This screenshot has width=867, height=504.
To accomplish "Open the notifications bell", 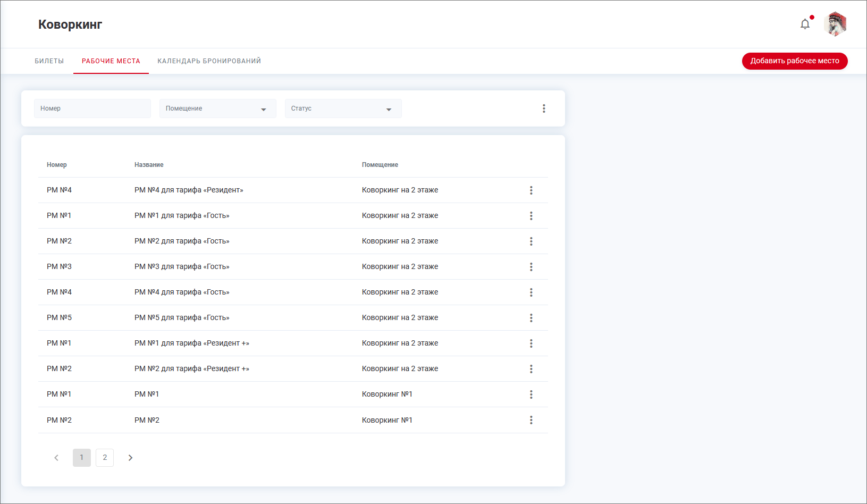I will (x=805, y=24).
